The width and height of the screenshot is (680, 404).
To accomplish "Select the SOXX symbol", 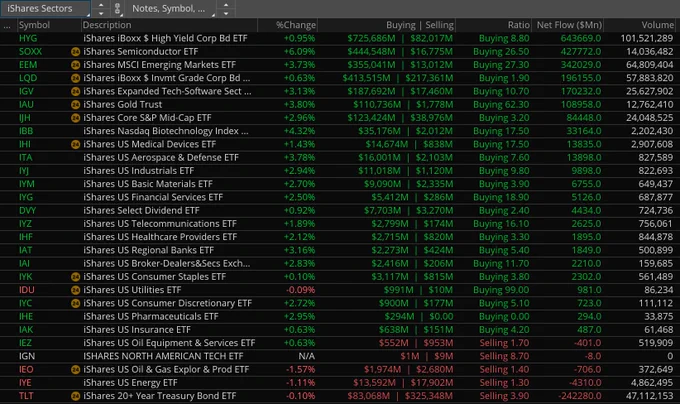I will (30, 52).
